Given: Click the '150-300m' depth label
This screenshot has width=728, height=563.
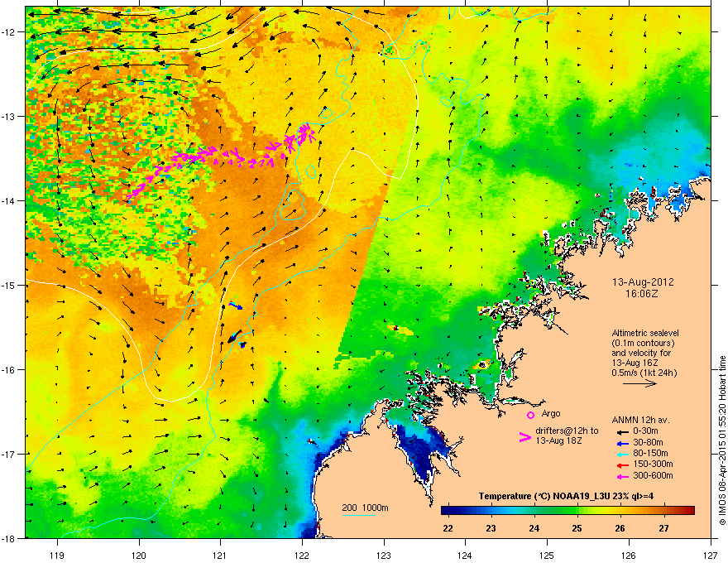Looking at the screenshot, I should (653, 464).
